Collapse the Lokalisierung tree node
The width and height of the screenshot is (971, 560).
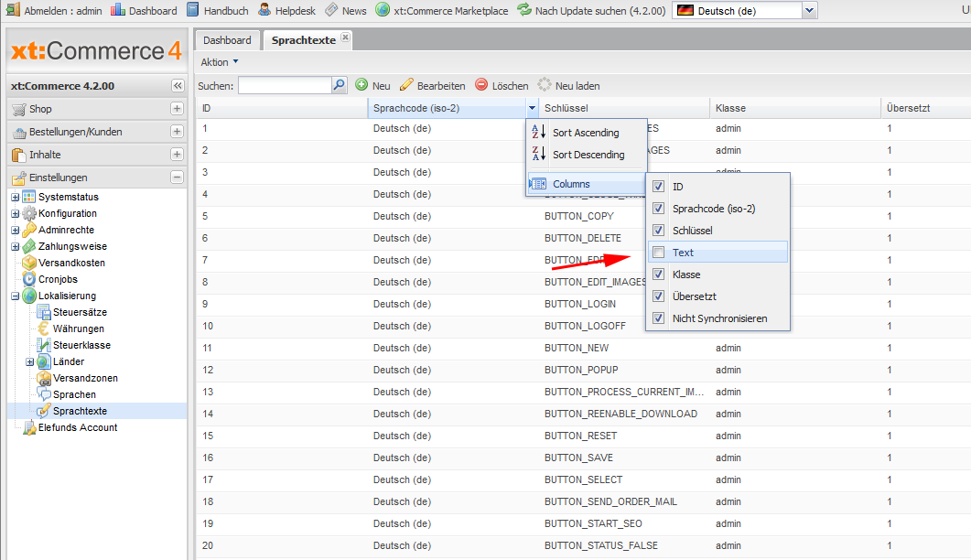16,296
